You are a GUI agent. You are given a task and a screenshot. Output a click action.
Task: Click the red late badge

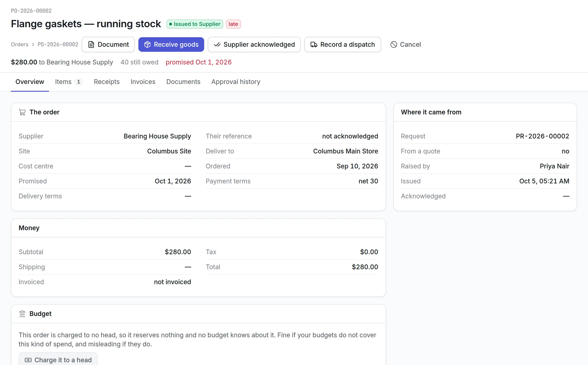(x=233, y=24)
